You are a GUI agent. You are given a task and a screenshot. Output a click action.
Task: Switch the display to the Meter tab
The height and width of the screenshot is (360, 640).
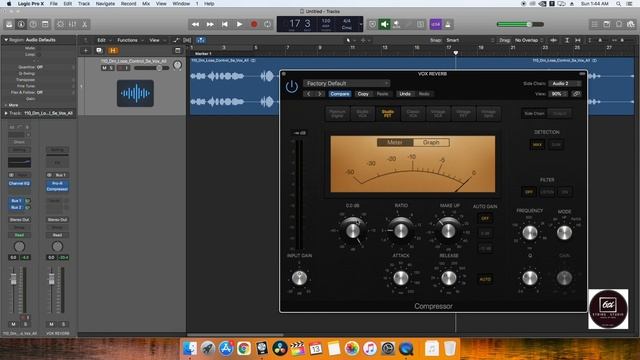pos(395,142)
